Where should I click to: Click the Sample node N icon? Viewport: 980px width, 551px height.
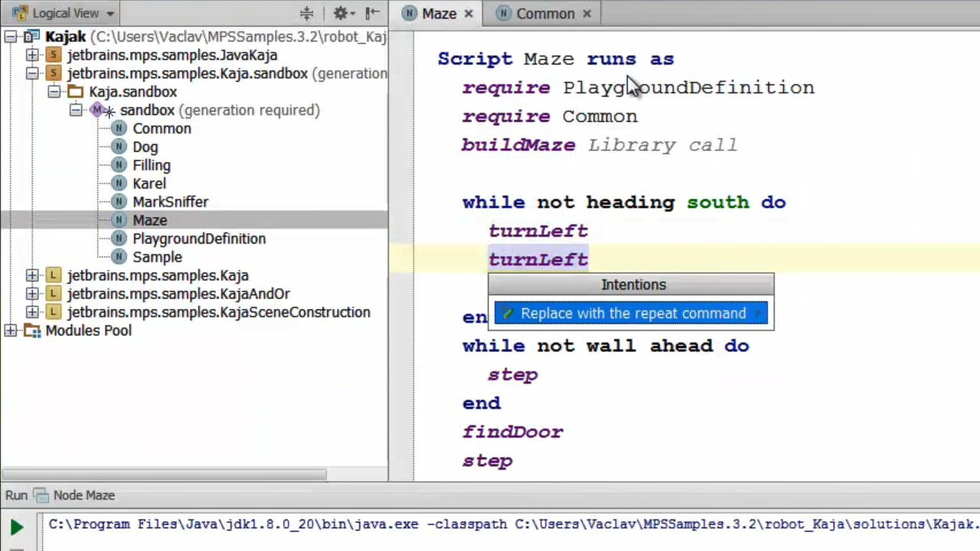coord(119,257)
